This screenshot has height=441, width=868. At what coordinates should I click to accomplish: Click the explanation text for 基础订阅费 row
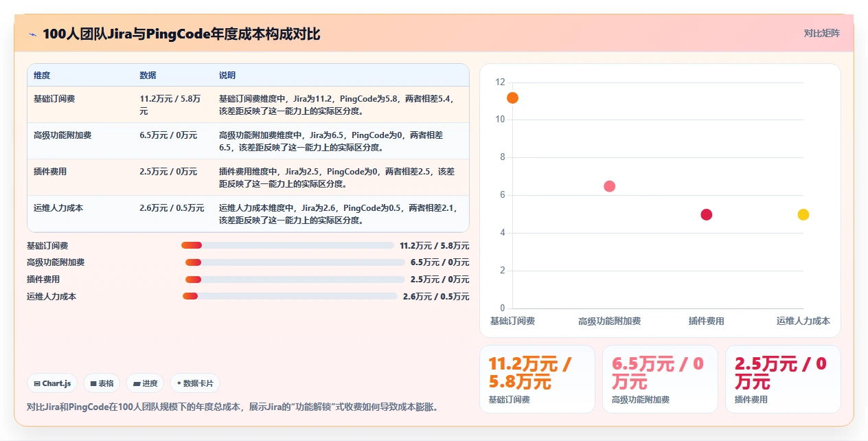click(336, 105)
